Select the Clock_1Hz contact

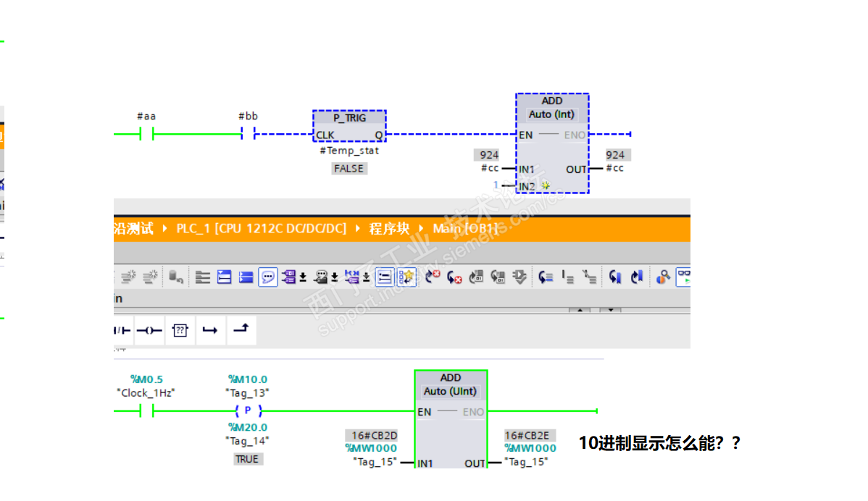(x=146, y=411)
